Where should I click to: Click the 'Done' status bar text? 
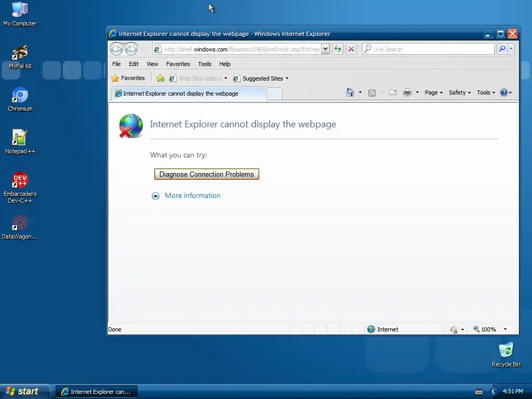coord(115,329)
